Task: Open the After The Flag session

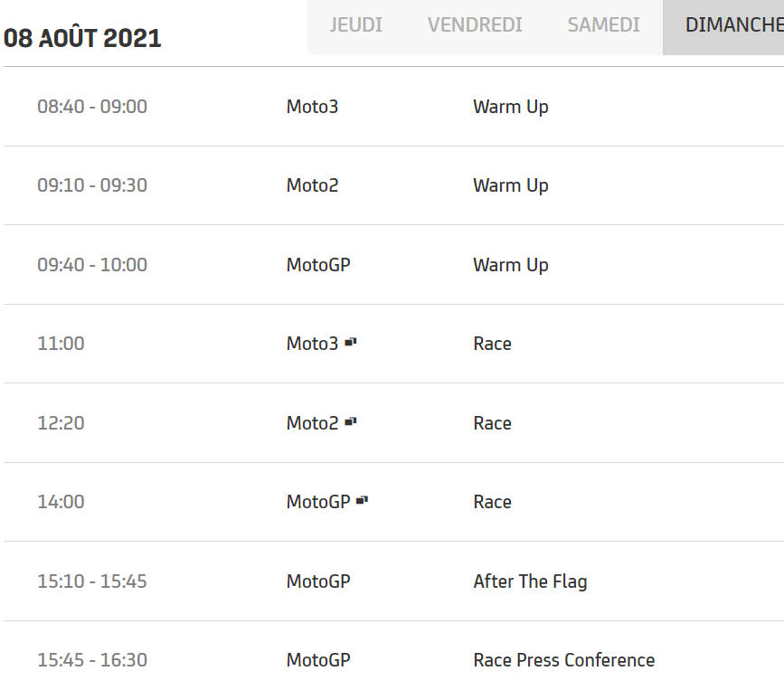Action: coord(530,581)
